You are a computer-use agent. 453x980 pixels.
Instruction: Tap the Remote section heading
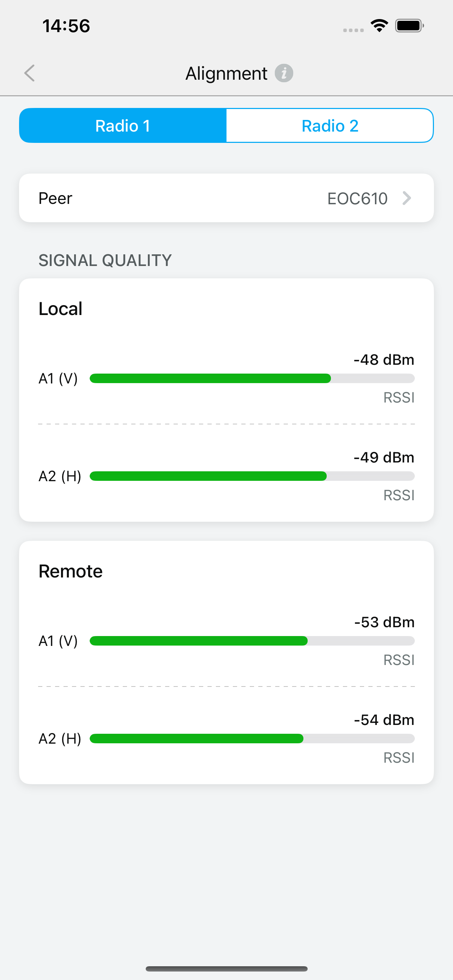click(x=70, y=571)
